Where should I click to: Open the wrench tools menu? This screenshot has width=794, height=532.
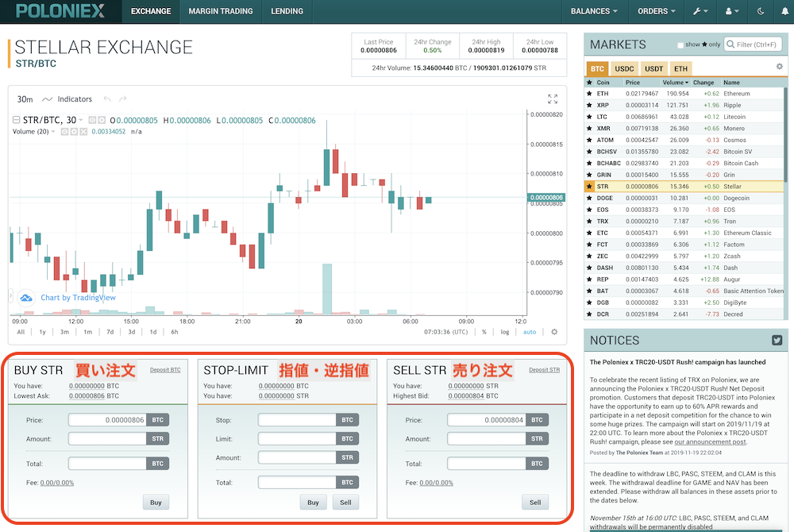(x=700, y=11)
